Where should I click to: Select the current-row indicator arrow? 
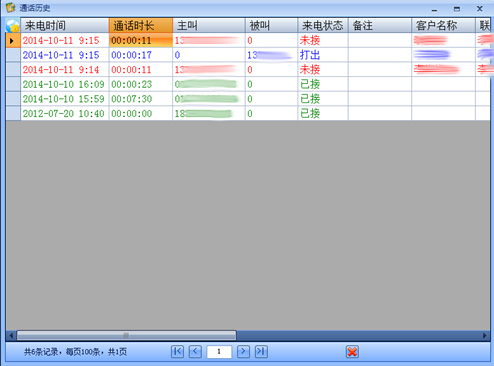click(13, 40)
